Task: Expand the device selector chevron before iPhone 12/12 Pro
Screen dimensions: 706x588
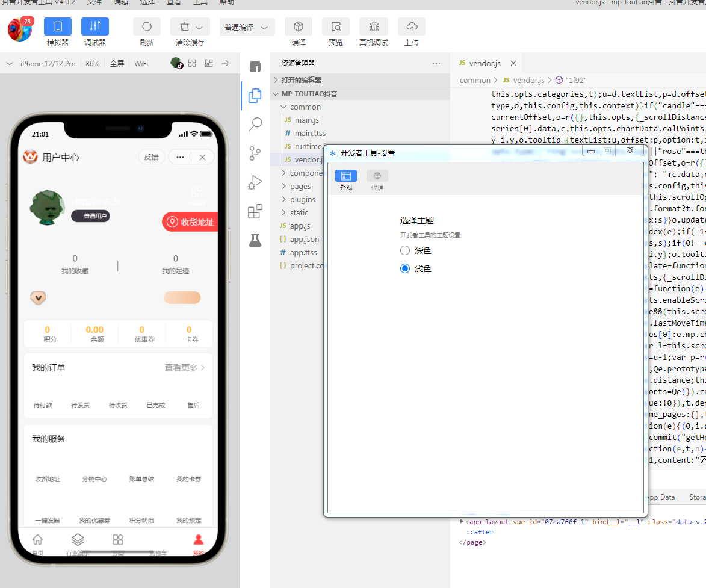Action: pyautogui.click(x=10, y=63)
